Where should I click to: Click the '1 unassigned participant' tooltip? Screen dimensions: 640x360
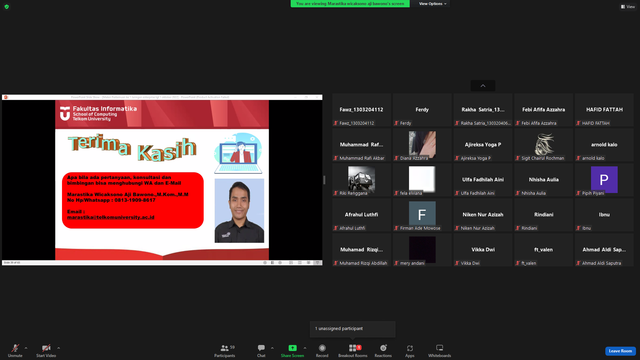point(353,329)
